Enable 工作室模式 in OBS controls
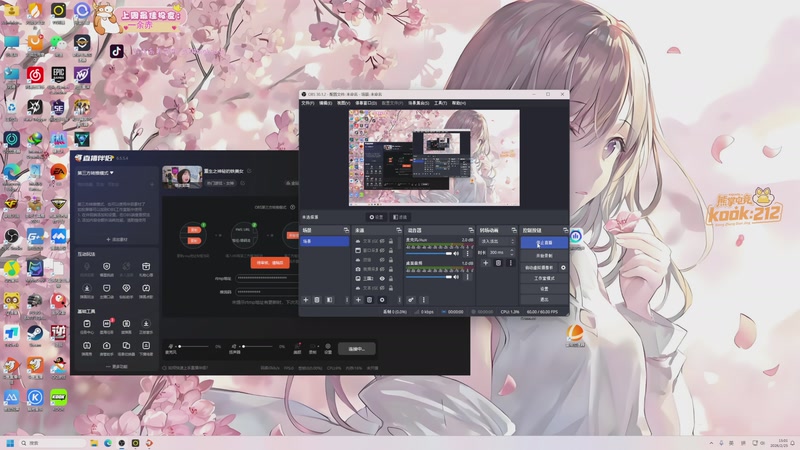The height and width of the screenshot is (450, 800). pos(544,279)
